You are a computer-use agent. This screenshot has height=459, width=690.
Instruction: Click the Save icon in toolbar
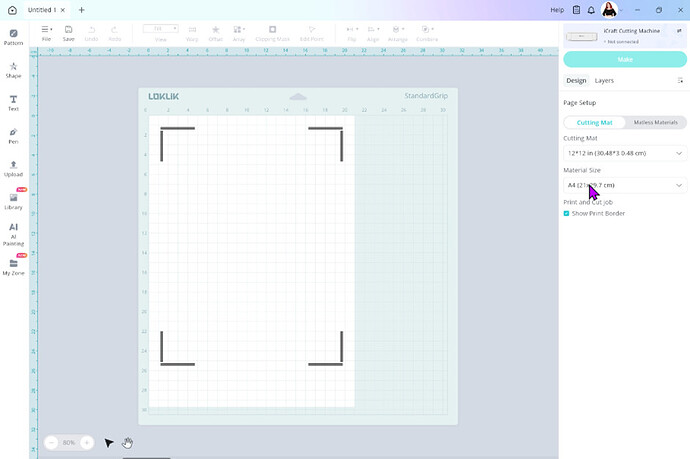point(68,33)
